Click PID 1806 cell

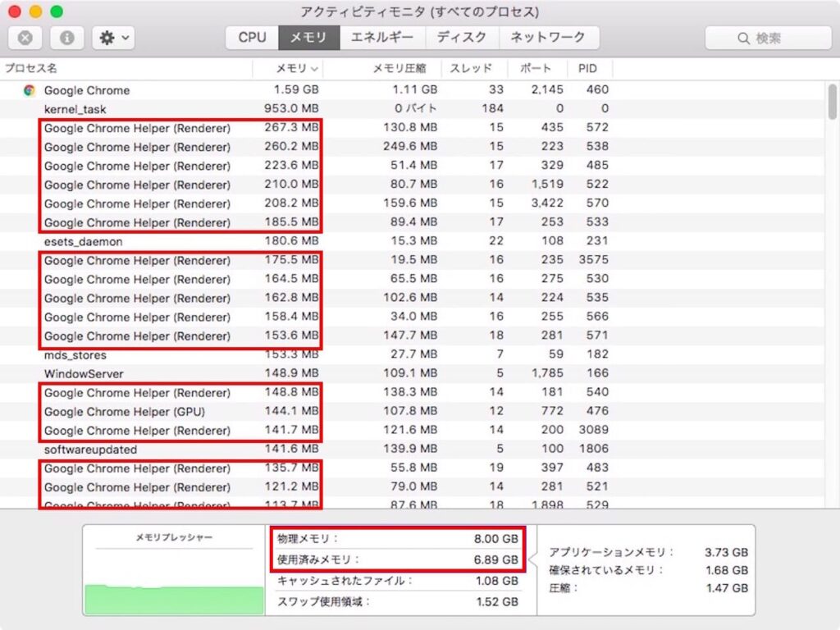(x=594, y=449)
